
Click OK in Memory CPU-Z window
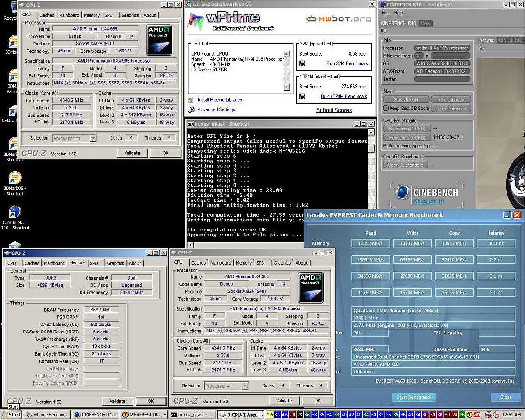click(x=150, y=401)
